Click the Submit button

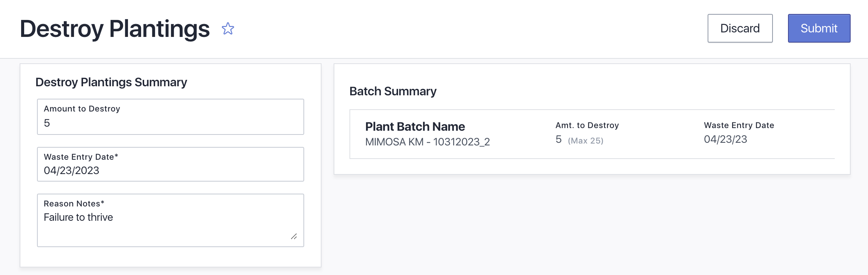819,28
